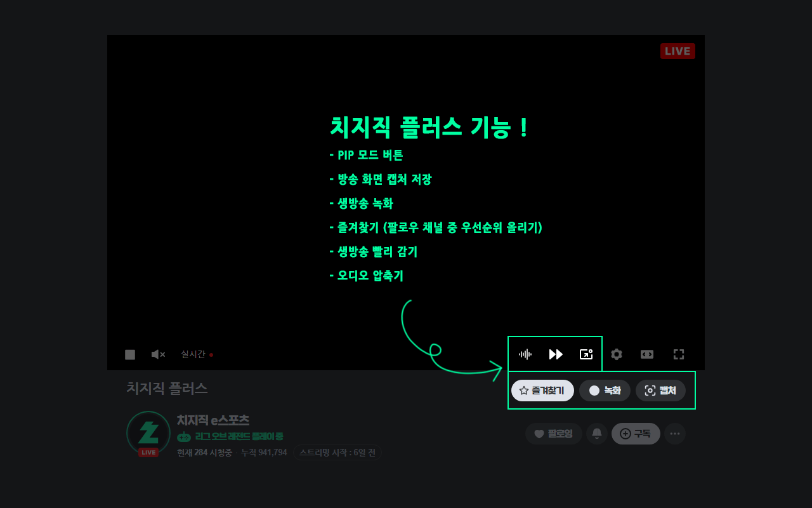Click the 현재 284 시청중 viewer count
Viewport: 812px width, 508px height.
coord(204,453)
